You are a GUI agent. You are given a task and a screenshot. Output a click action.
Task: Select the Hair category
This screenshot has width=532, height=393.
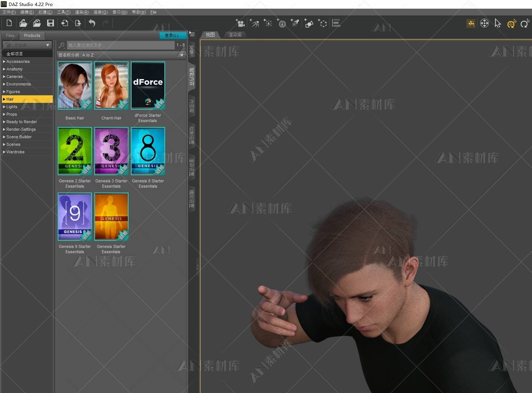click(27, 99)
